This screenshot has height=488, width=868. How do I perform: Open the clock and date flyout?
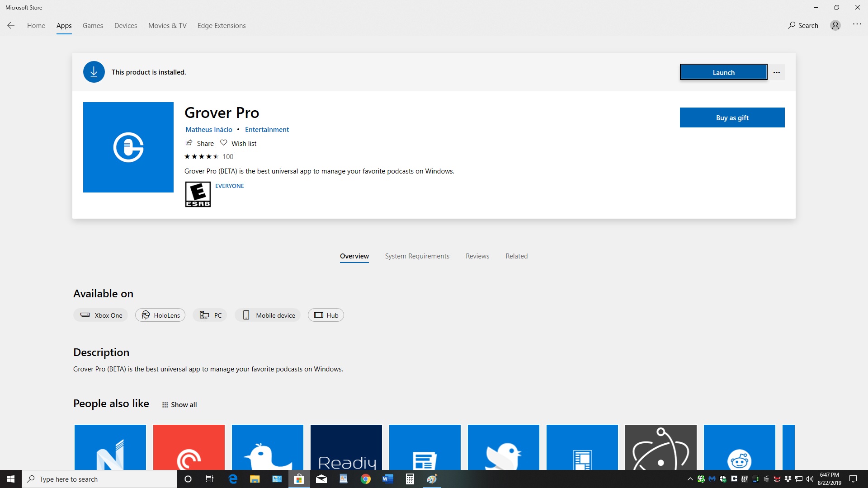click(830, 479)
